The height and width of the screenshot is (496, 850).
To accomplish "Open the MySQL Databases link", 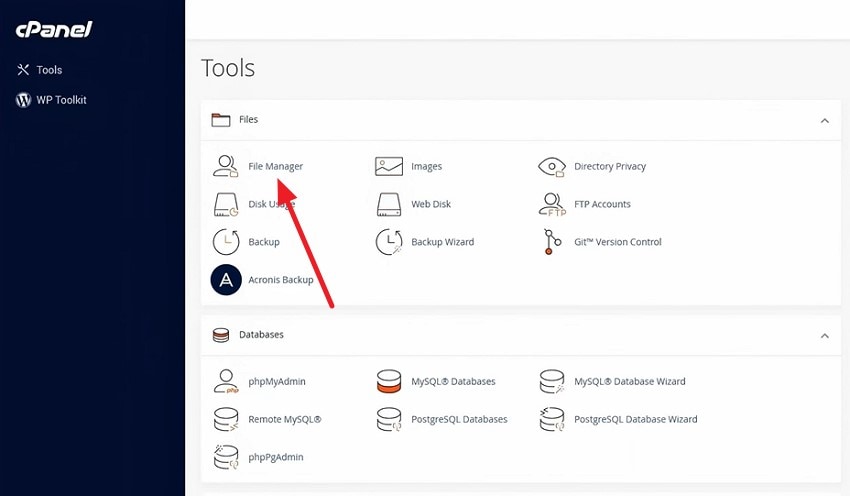I will [x=453, y=382].
